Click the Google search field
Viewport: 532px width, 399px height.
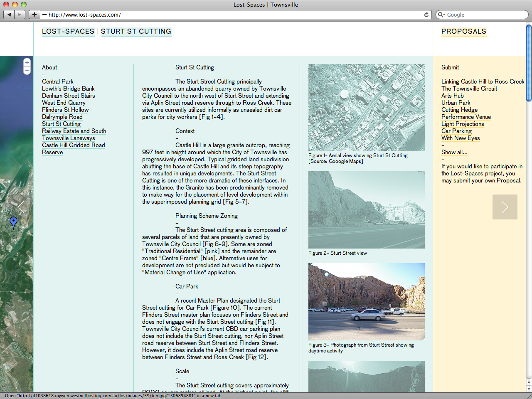tap(482, 15)
